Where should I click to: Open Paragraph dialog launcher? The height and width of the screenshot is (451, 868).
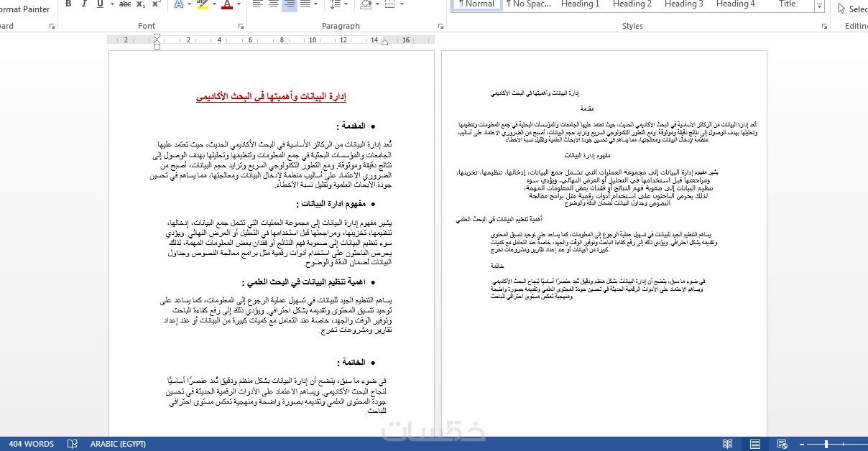(x=440, y=27)
